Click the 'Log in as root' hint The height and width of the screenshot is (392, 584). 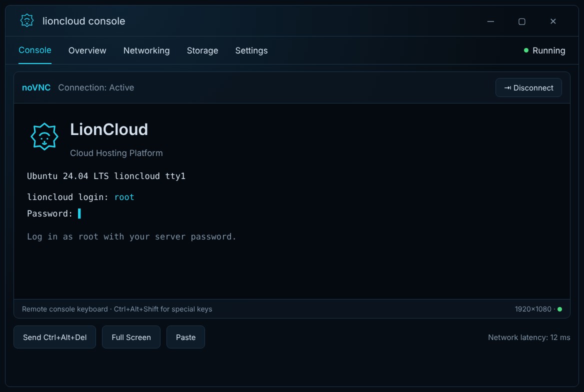[x=131, y=236]
